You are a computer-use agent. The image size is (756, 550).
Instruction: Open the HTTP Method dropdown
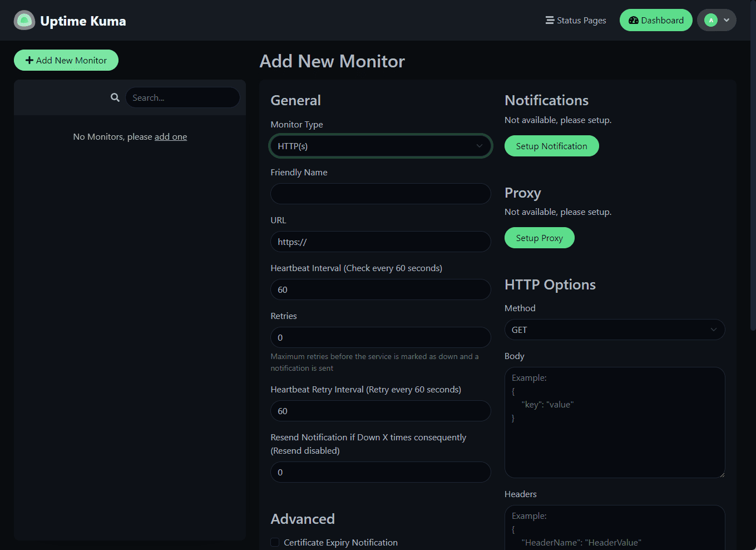tap(614, 330)
